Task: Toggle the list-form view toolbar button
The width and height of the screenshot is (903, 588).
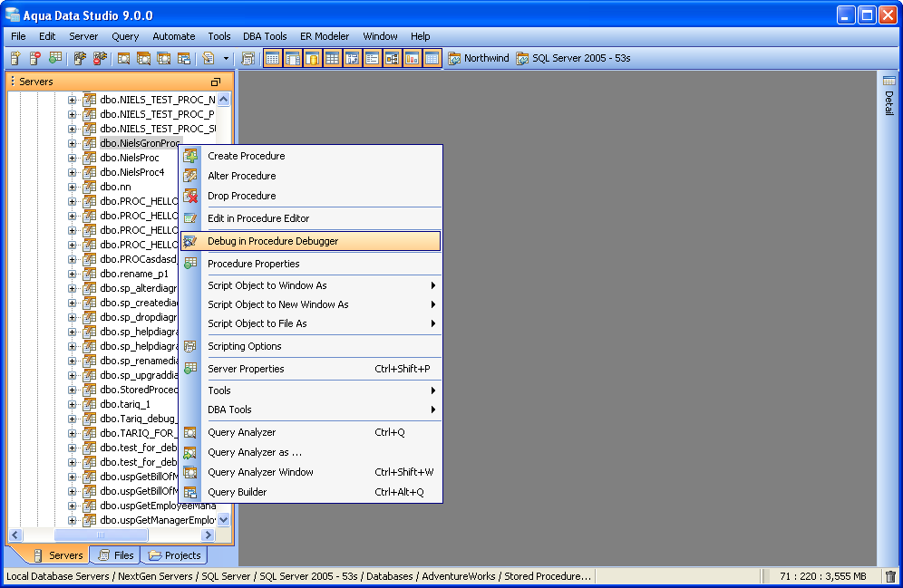Action: (x=373, y=58)
